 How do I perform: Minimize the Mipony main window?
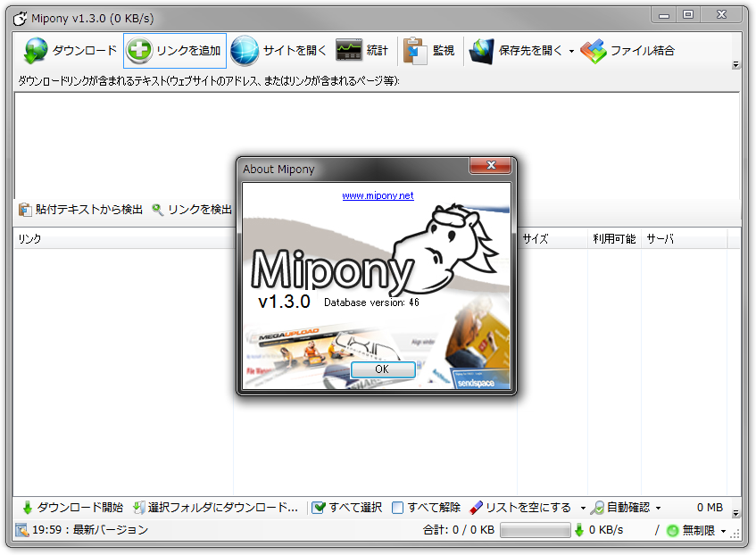(x=664, y=14)
